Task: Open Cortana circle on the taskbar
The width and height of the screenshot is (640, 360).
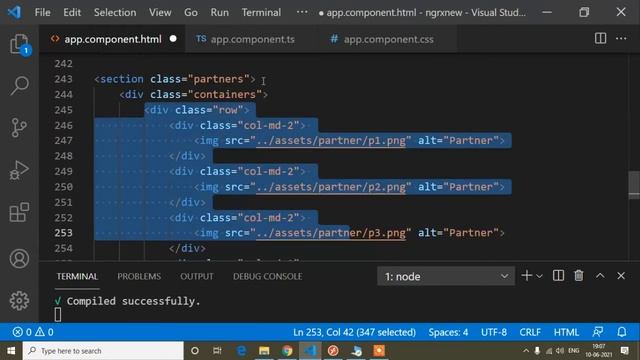Action: pyautogui.click(x=195, y=351)
